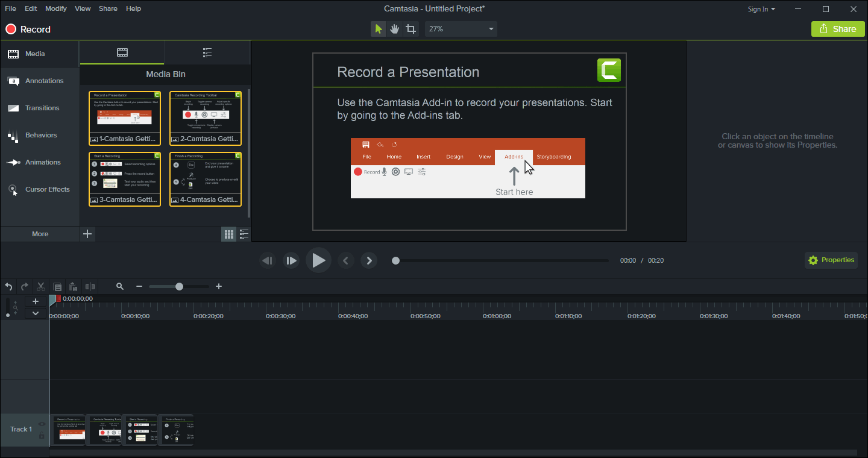Play the video preview
This screenshot has width=868, height=458.
coord(318,260)
